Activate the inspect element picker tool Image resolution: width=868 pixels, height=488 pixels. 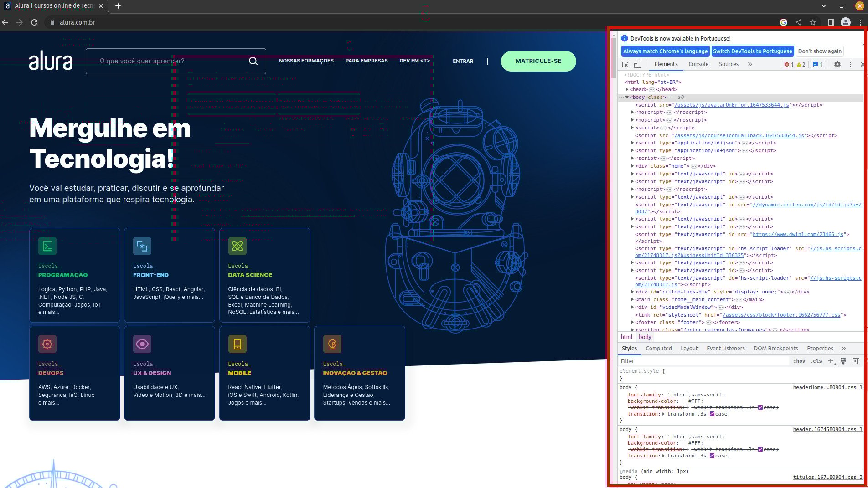click(625, 65)
